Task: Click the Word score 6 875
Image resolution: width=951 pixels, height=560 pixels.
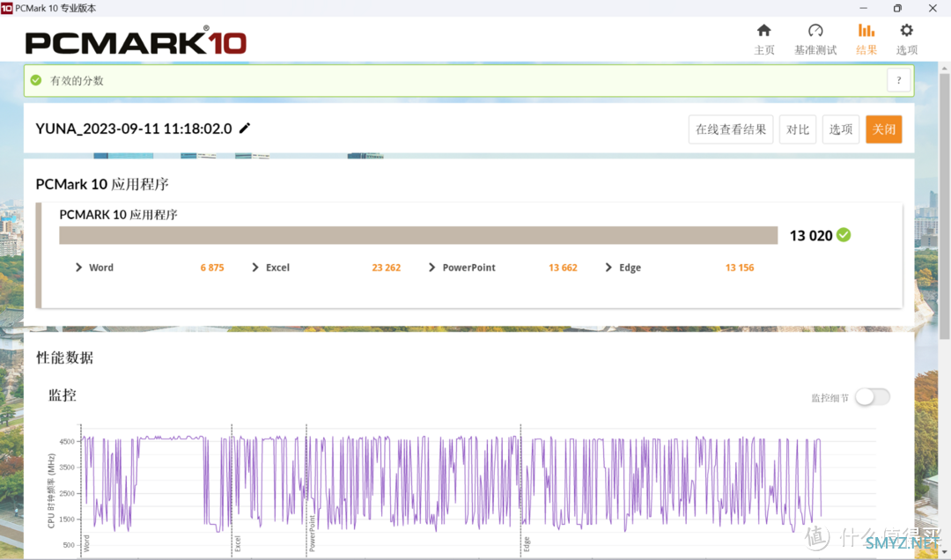Action: [212, 268]
